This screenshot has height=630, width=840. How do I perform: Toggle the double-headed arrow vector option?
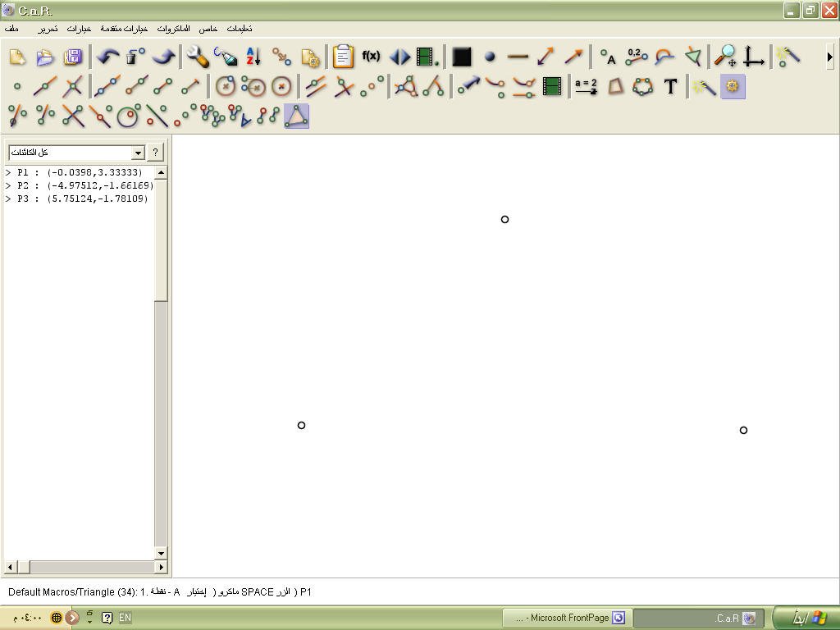pos(546,57)
